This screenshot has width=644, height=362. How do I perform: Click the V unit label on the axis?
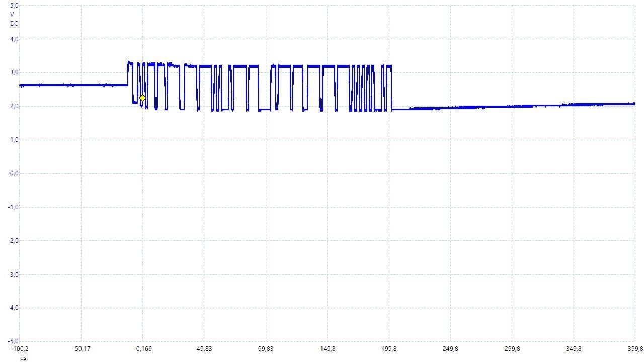(12, 15)
